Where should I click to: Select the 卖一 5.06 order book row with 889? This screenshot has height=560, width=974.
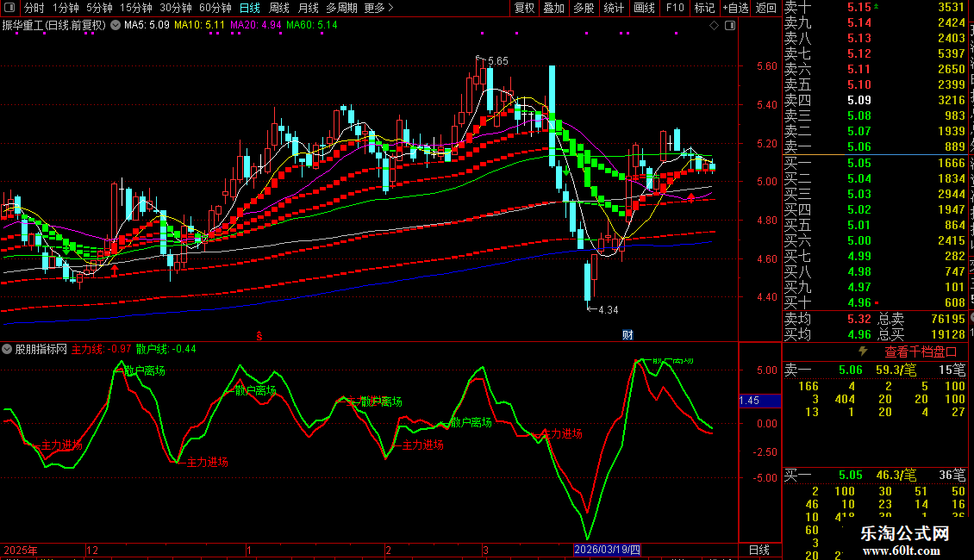(x=875, y=146)
